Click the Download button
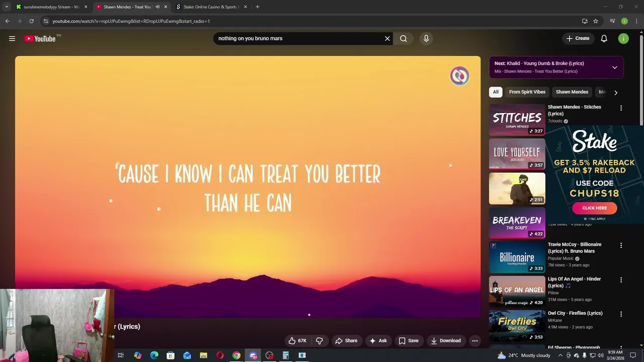Image resolution: width=644 pixels, height=362 pixels. (446, 340)
